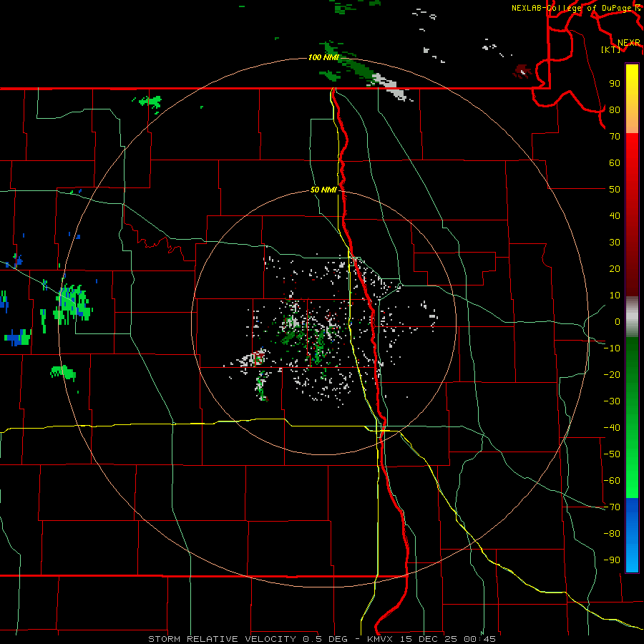Click the positive 70 scale value
The height and width of the screenshot is (644, 644).
click(615, 137)
